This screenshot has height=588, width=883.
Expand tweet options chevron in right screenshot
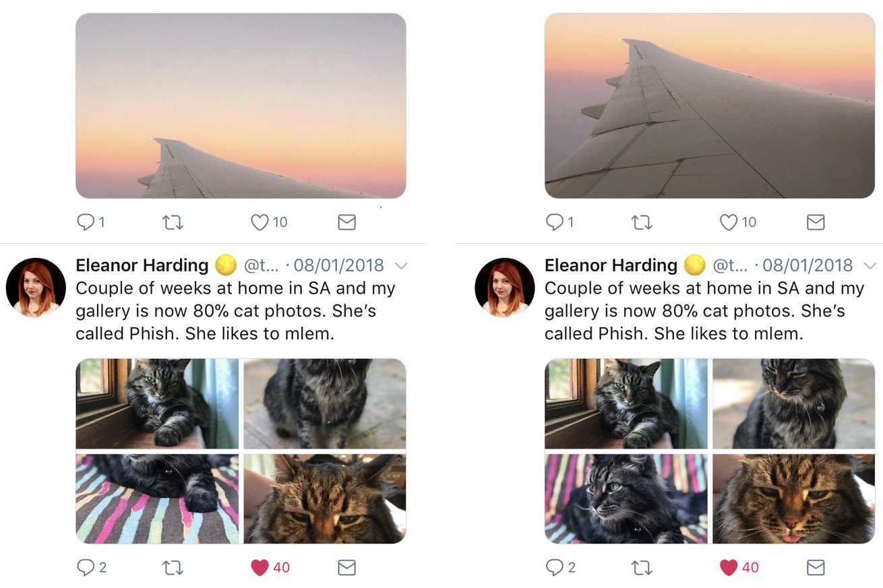[870, 266]
